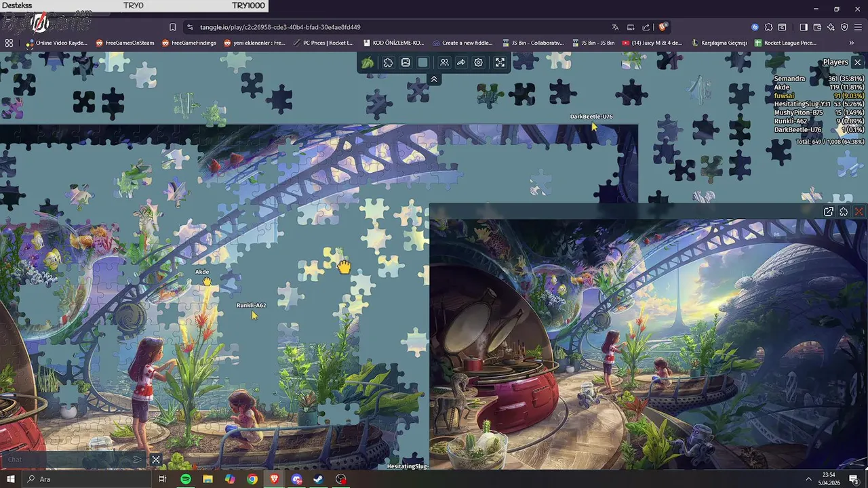The height and width of the screenshot is (488, 868).
Task: Open the browser extensions puzzle icon
Action: click(768, 27)
